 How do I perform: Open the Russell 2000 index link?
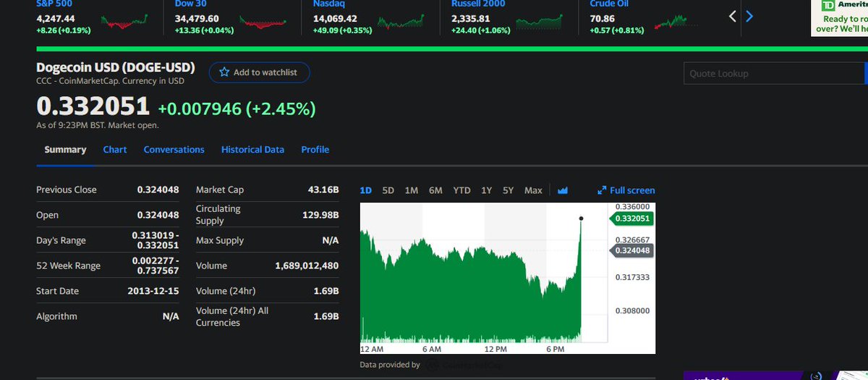(478, 4)
